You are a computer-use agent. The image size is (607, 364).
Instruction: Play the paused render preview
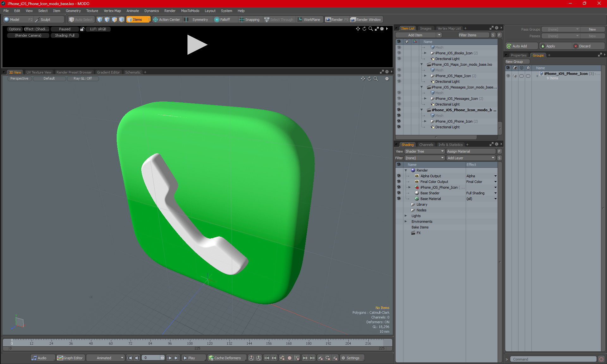[197, 45]
